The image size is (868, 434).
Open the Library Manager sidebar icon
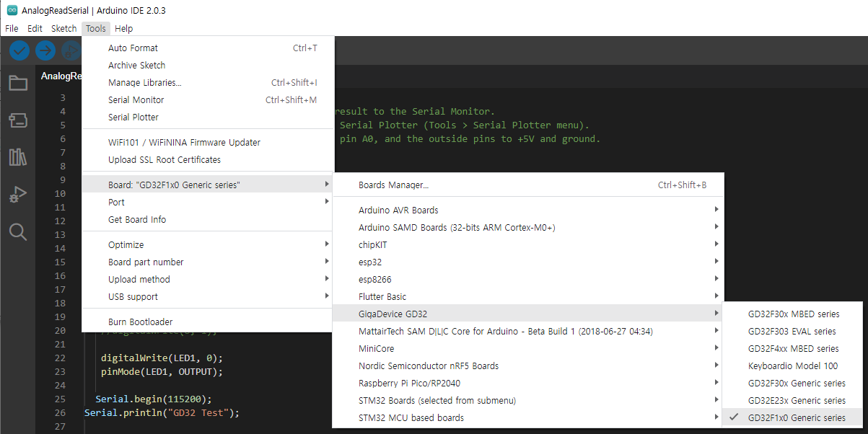[x=18, y=157]
